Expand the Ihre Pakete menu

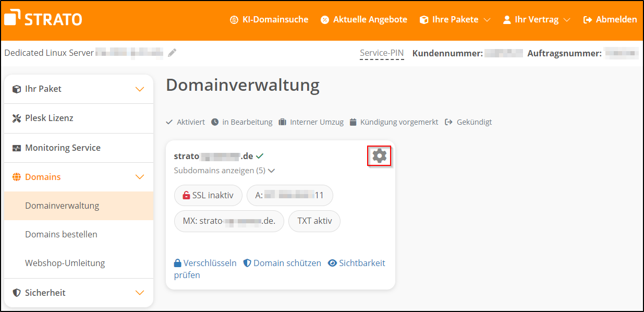pyautogui.click(x=455, y=19)
